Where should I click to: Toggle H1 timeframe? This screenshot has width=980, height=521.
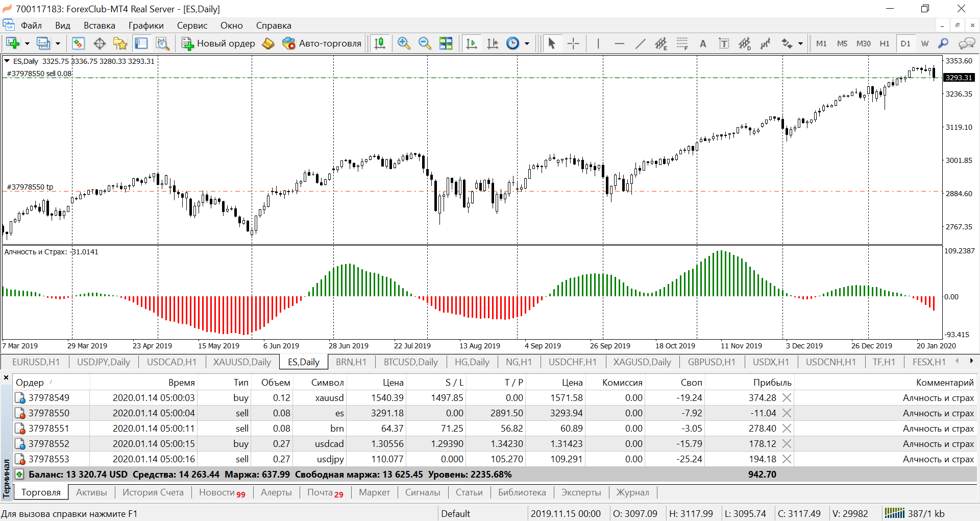(x=885, y=43)
